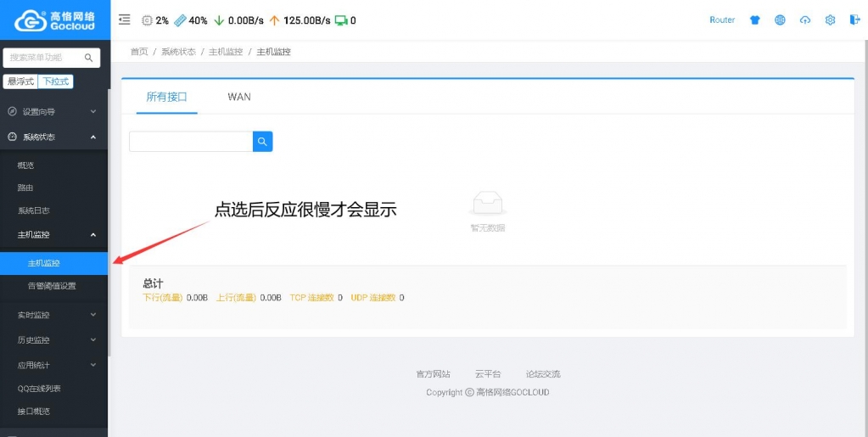The width and height of the screenshot is (868, 437).
Task: Switch menu style to 悬浮式
Action: pyautogui.click(x=20, y=82)
